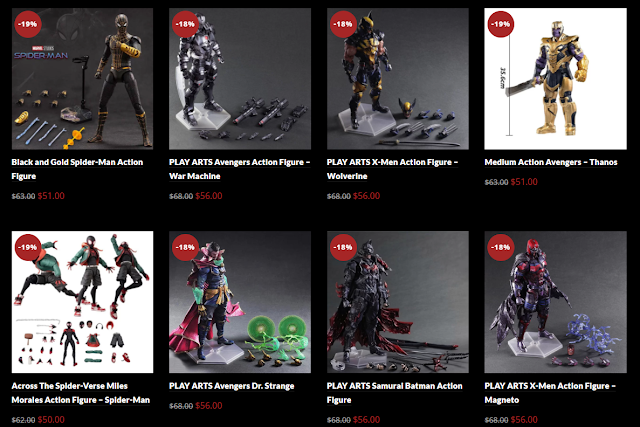The height and width of the screenshot is (427, 640).
Task: Open the Thanos figure product image
Action: click(556, 79)
